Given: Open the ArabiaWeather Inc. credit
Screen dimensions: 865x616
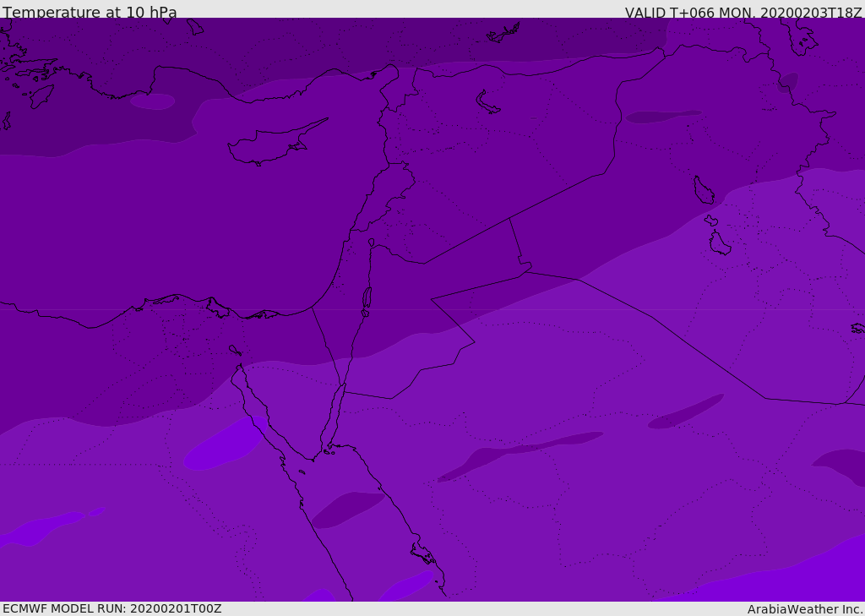Looking at the screenshot, I should (x=804, y=609).
